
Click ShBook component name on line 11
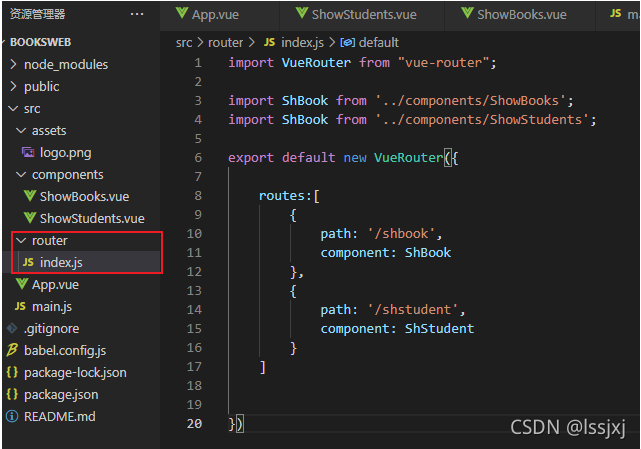point(428,252)
